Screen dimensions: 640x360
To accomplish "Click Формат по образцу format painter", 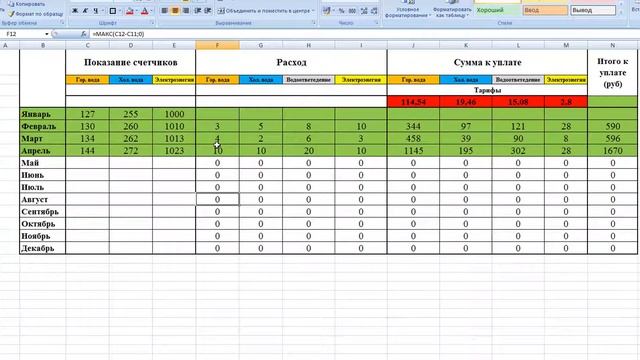I will [36, 13].
